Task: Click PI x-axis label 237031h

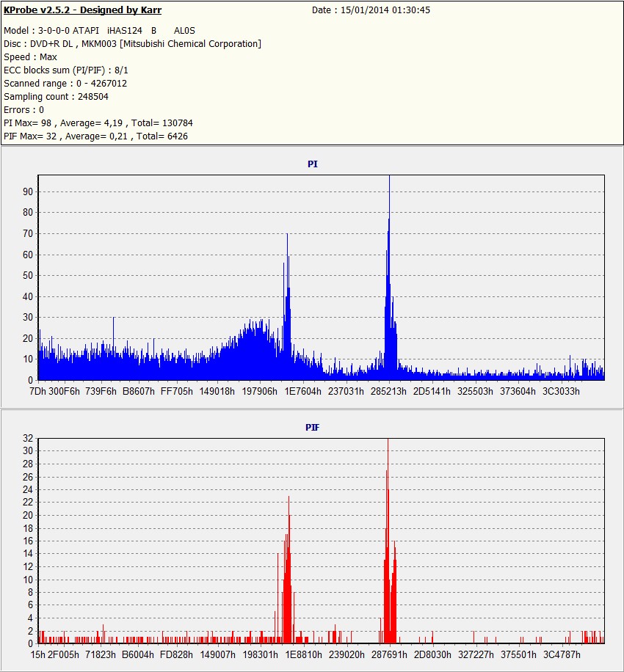Action: (346, 391)
